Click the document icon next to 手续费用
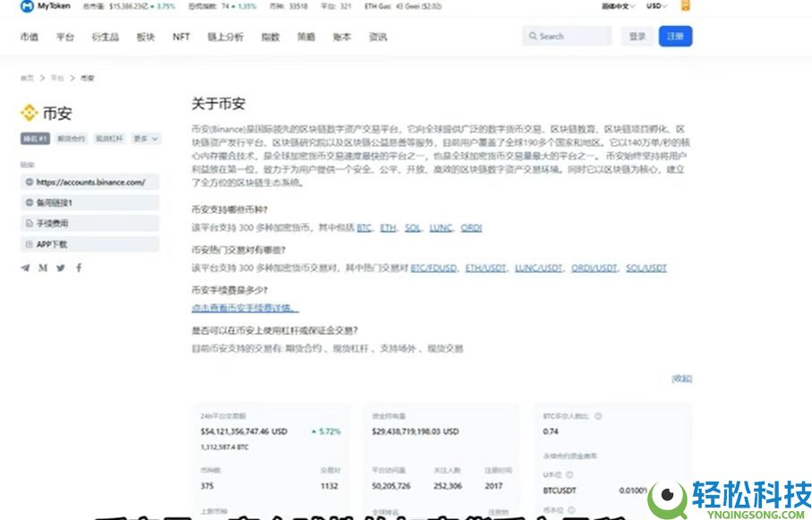812x520 pixels. [30, 223]
